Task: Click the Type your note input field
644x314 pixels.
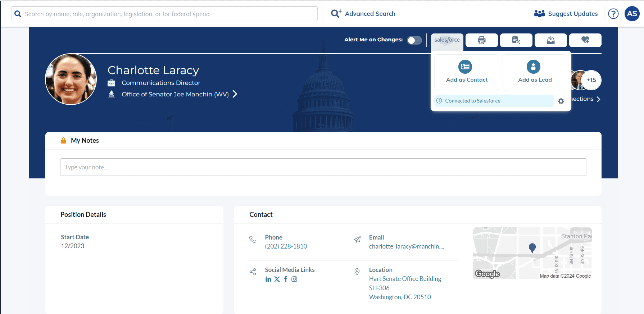Action: pos(323,167)
